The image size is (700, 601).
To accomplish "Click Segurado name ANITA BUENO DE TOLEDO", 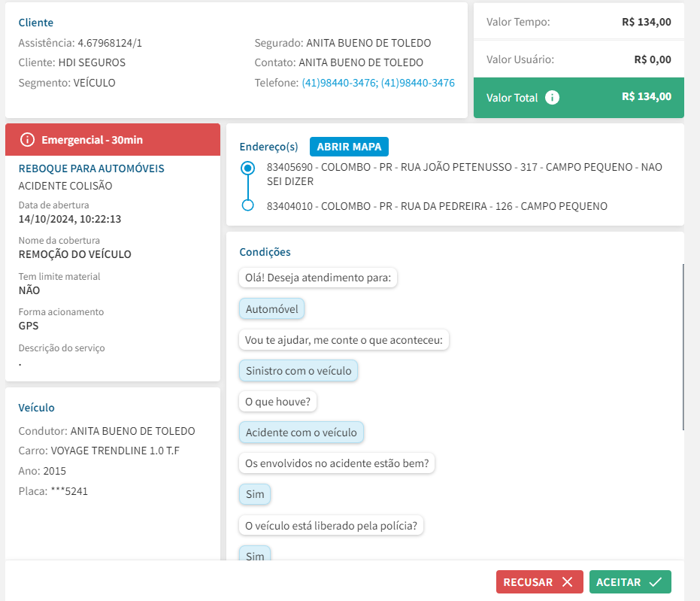I will click(x=368, y=43).
